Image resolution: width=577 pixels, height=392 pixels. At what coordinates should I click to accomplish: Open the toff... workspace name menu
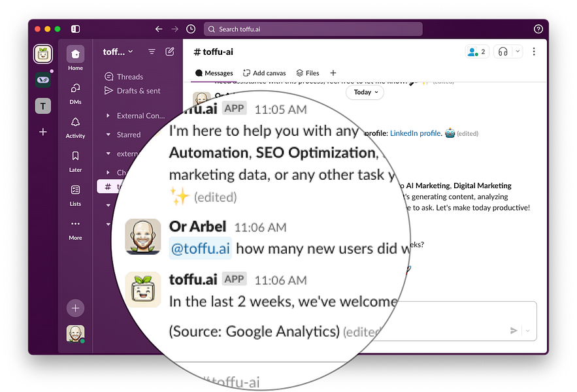pyautogui.click(x=118, y=52)
